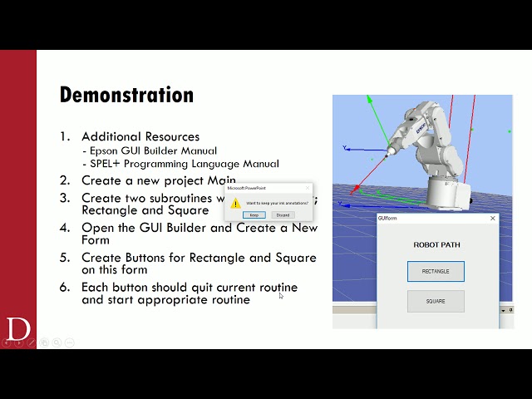
Task: Advance with the next slide arrow control
Action: 18,342
